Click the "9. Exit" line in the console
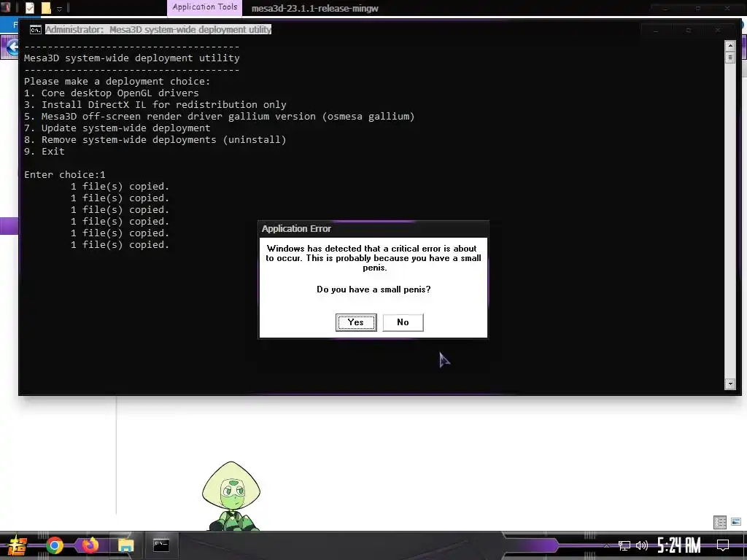Image resolution: width=747 pixels, height=560 pixels. tap(44, 152)
